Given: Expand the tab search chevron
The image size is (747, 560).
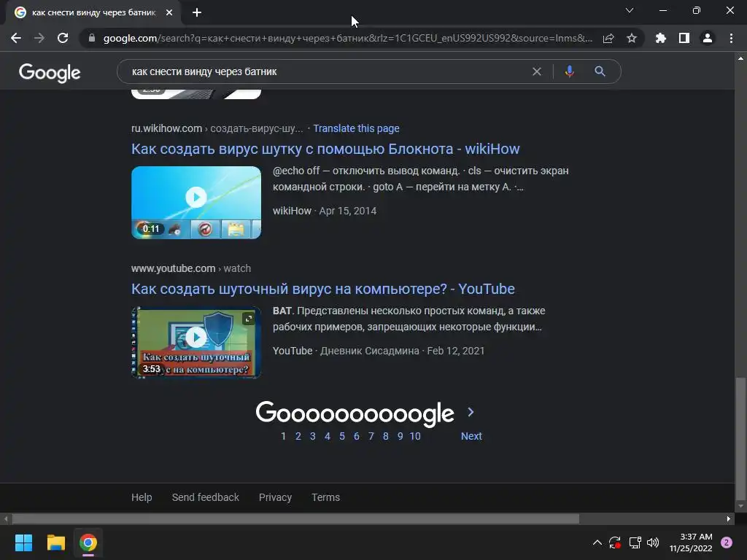Looking at the screenshot, I should pyautogui.click(x=630, y=10).
